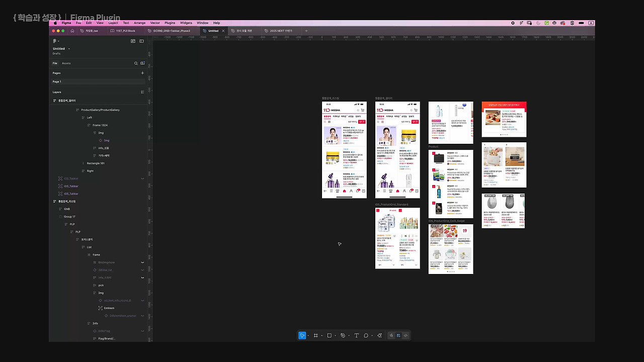The image size is (644, 362).
Task: Select the Move tool in the bottom toolbar
Action: click(302, 335)
